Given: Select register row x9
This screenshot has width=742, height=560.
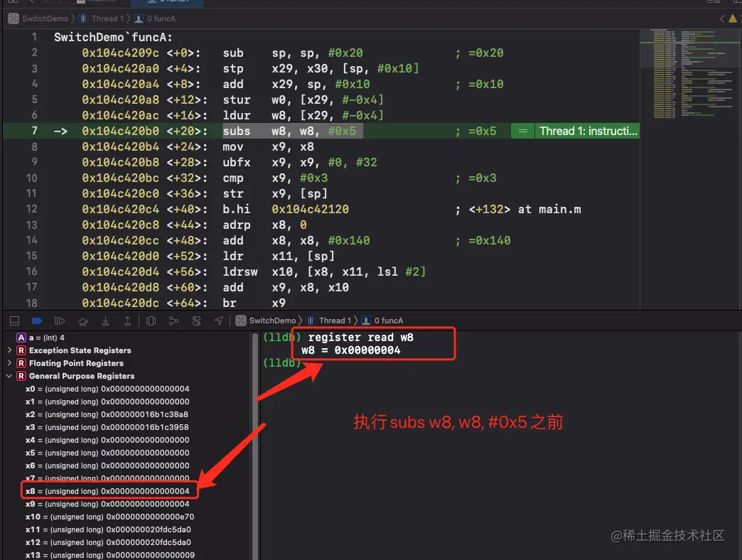Looking at the screenshot, I should [x=107, y=504].
